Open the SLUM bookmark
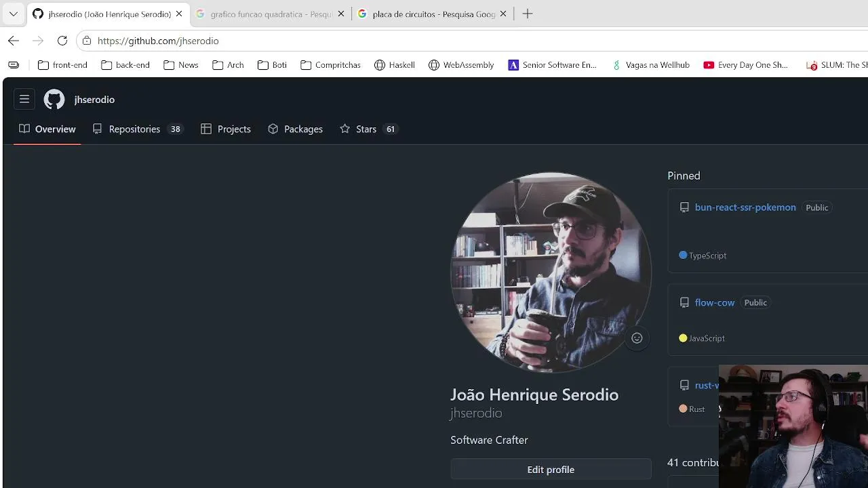 836,65
